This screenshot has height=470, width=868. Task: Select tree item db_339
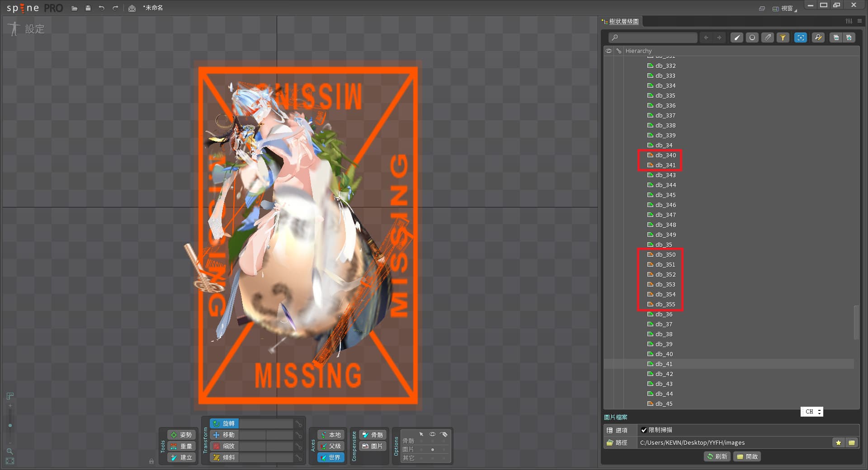coord(665,135)
